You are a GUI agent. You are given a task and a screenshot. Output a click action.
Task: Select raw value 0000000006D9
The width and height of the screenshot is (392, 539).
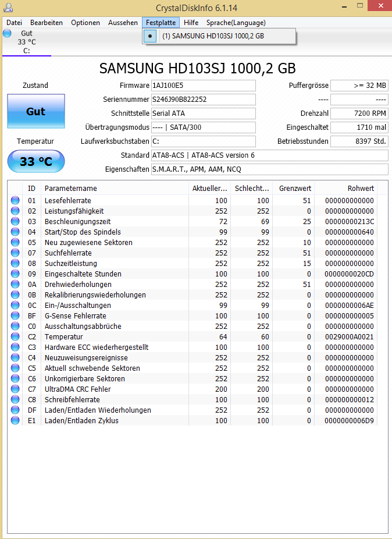[349, 421]
